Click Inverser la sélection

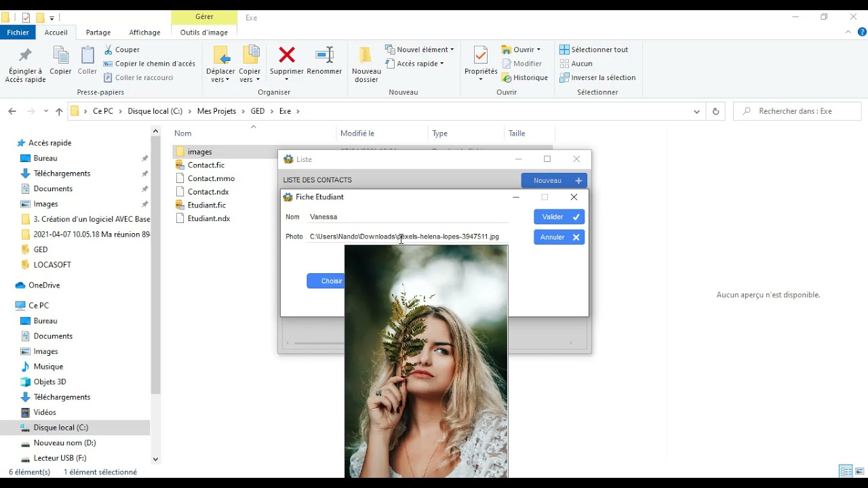coord(597,77)
